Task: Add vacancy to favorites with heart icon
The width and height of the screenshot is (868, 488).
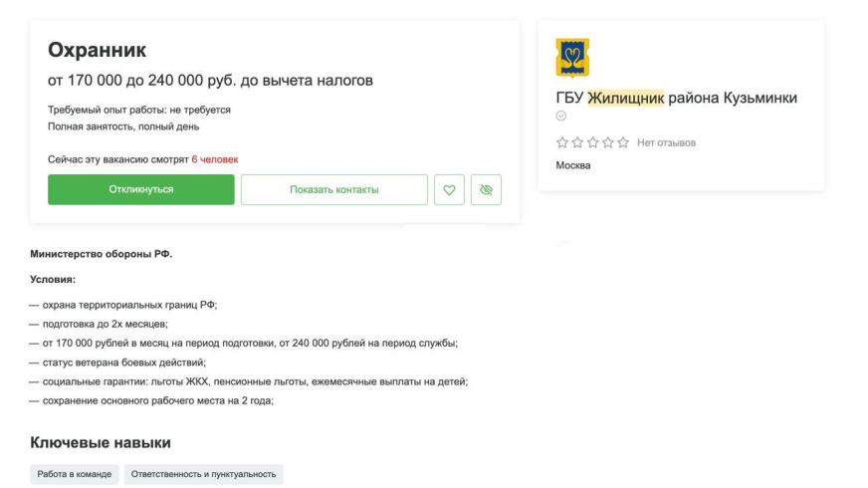Action: point(449,189)
